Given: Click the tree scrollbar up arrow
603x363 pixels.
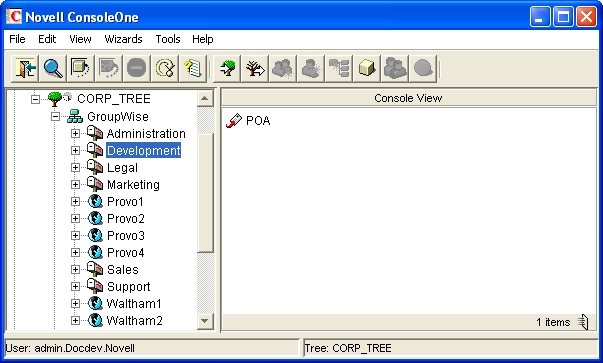Looking at the screenshot, I should coord(205,99).
